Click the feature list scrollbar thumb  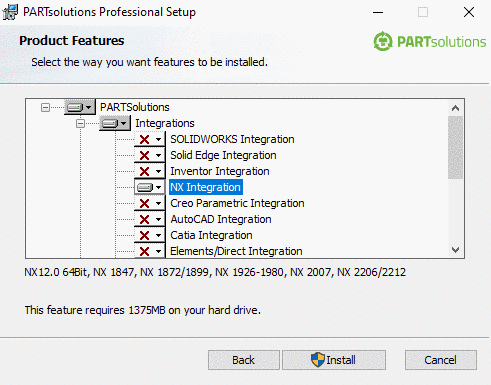[455, 148]
